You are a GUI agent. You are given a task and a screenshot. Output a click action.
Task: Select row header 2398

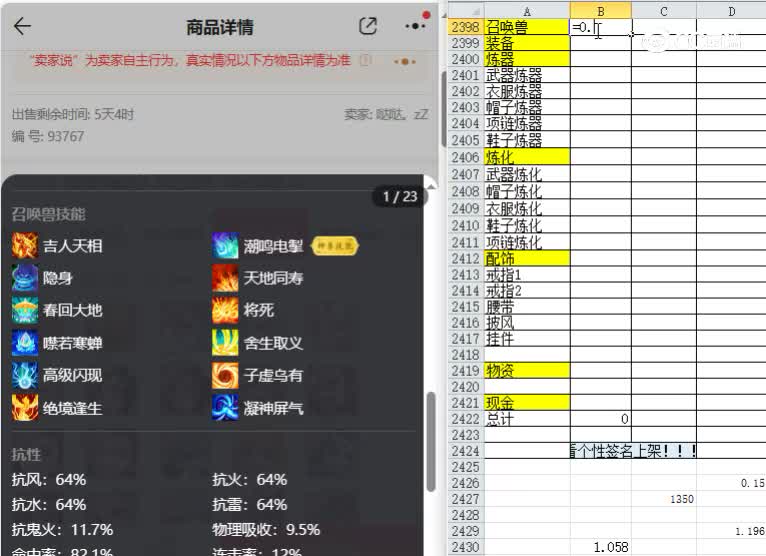tap(466, 27)
